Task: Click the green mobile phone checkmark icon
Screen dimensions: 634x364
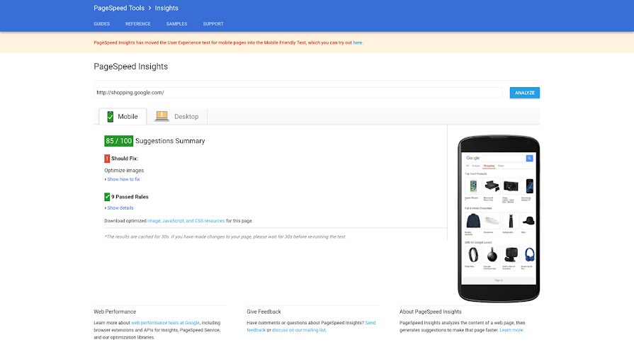Action: pos(110,116)
